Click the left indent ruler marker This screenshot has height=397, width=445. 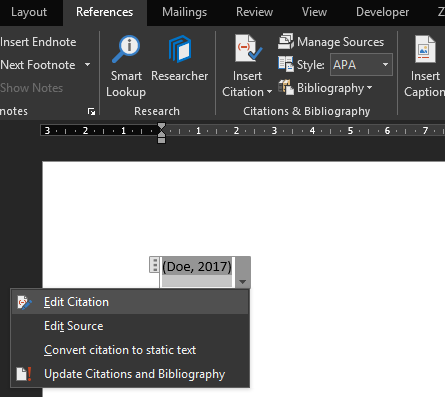coord(161,140)
